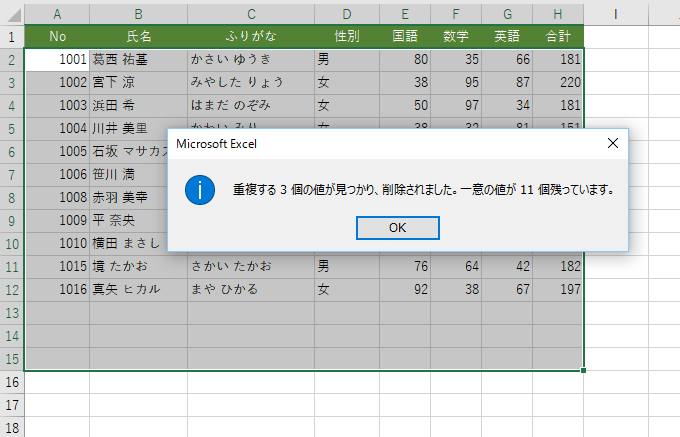Click the blue information icon in dialog

[x=201, y=189]
